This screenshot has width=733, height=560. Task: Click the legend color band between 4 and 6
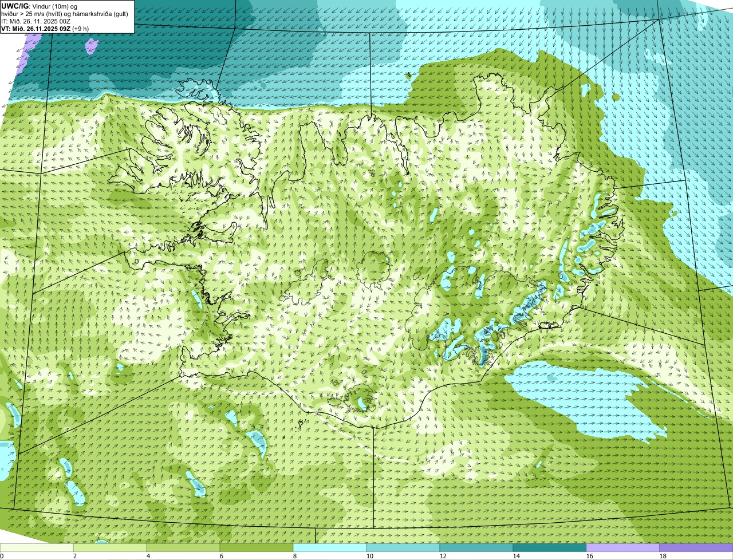click(x=183, y=548)
